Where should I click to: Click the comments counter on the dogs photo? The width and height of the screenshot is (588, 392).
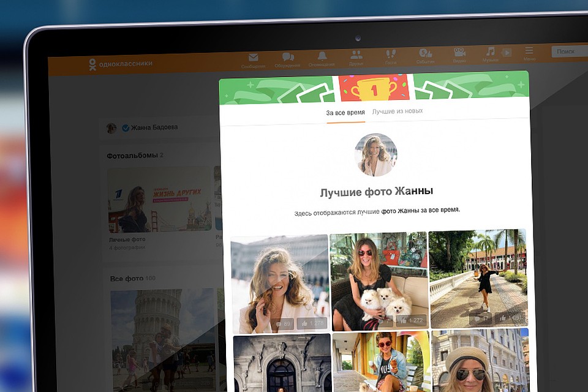pos(385,321)
